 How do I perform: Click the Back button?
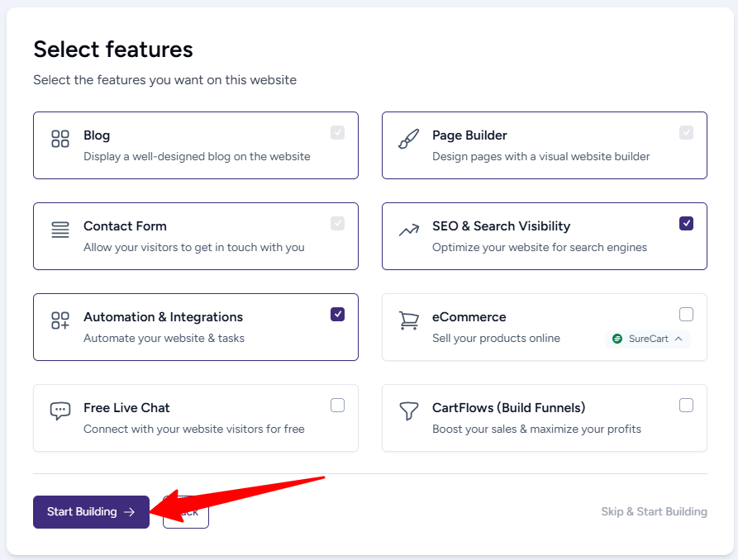(185, 512)
